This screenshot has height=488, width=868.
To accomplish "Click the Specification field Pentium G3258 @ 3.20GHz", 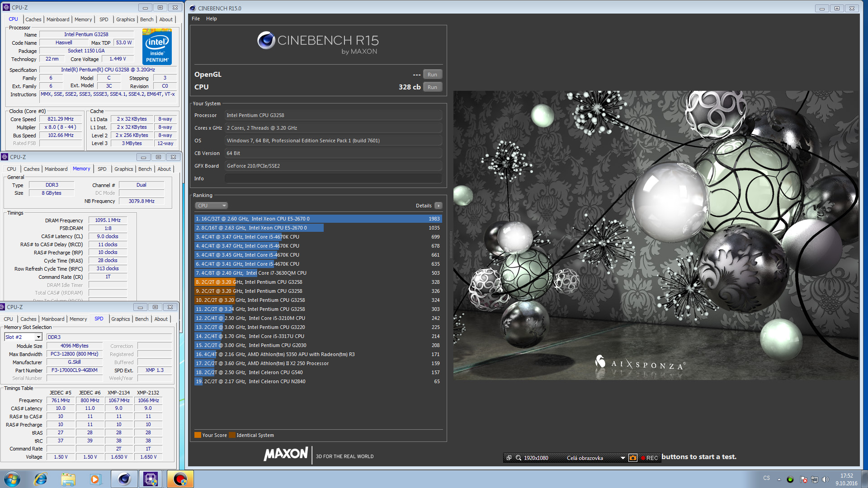I will (108, 70).
